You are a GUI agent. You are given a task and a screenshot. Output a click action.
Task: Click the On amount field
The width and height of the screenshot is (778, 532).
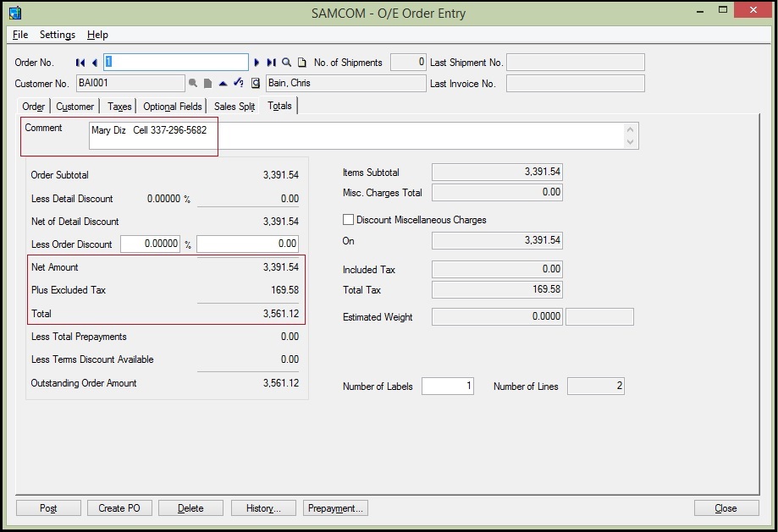click(x=497, y=240)
